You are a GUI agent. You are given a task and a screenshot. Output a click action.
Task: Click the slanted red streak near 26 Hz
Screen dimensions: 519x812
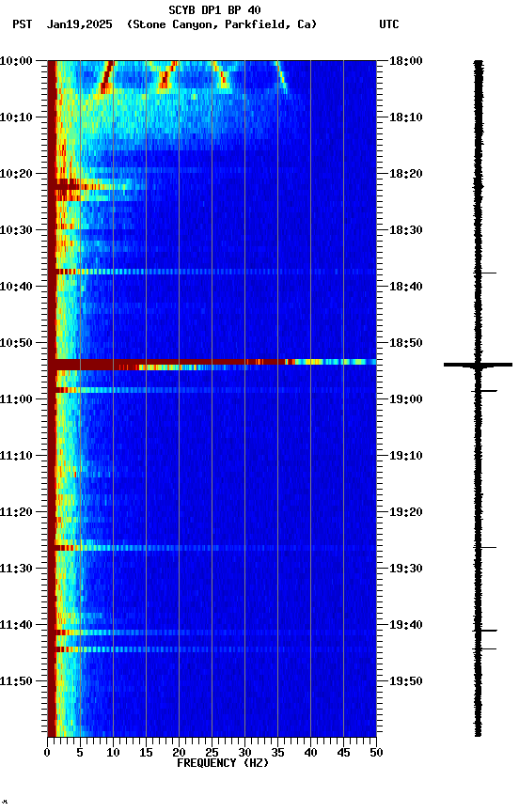coord(221,75)
